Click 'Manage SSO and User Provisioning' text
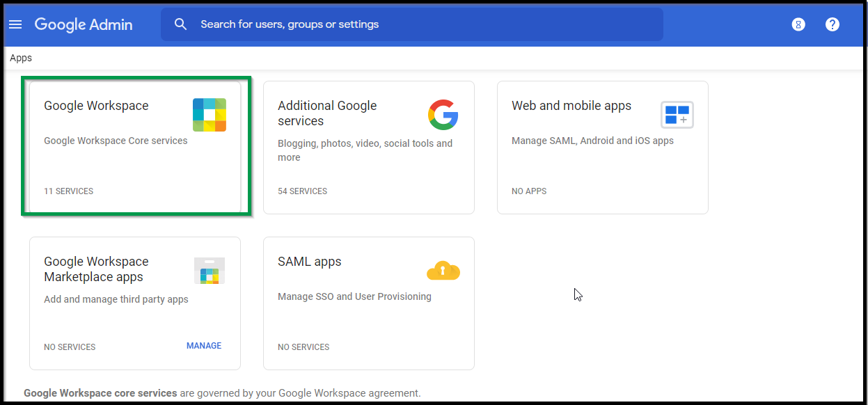Viewport: 868px width, 405px height. (354, 296)
